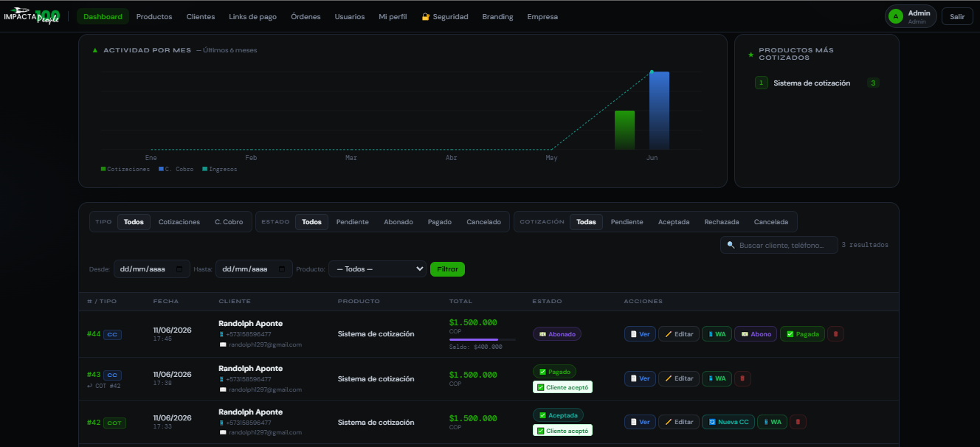Viewport: 980px width, 447px height.
Task: Send WhatsApp for record #43
Action: (717, 378)
